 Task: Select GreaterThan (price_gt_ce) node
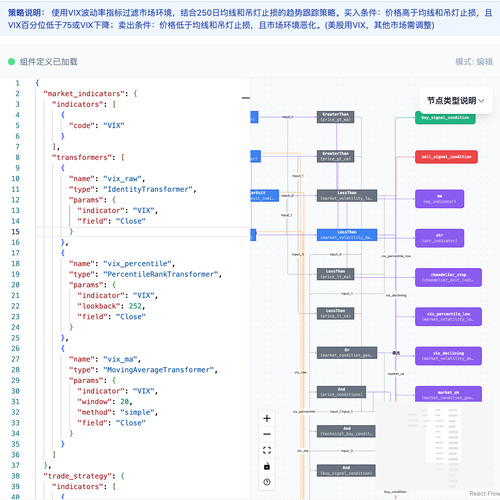335,156
